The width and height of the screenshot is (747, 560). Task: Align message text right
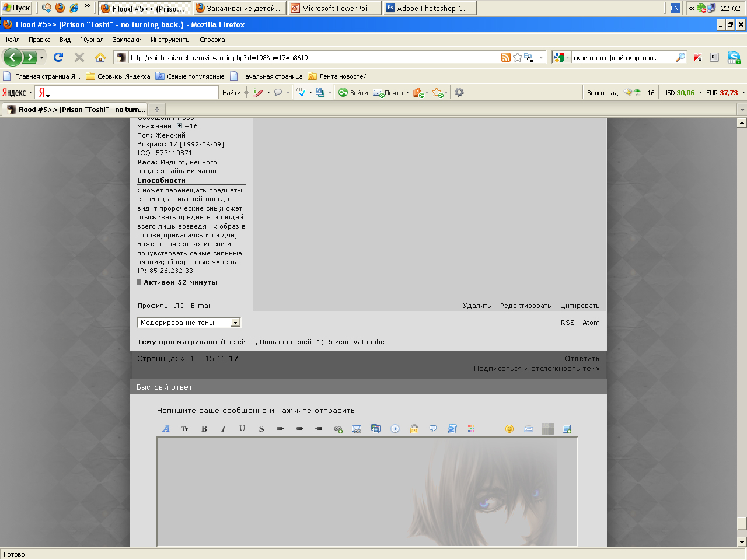[x=319, y=429]
